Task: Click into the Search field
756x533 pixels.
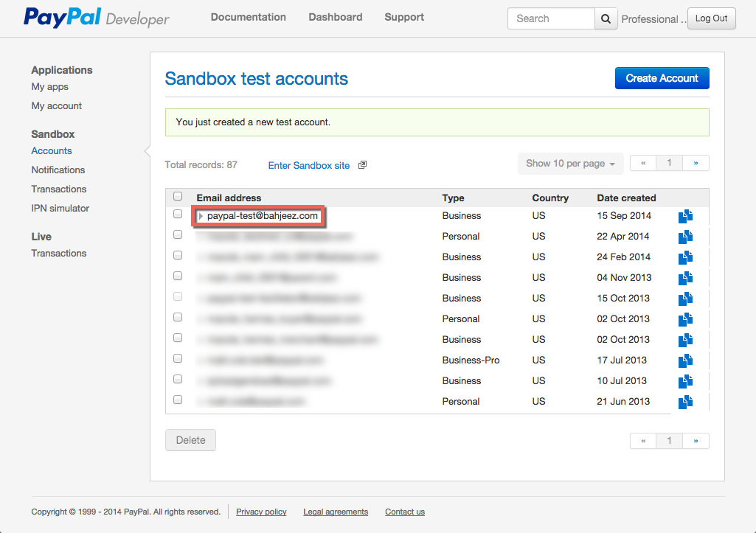Action: (x=551, y=18)
